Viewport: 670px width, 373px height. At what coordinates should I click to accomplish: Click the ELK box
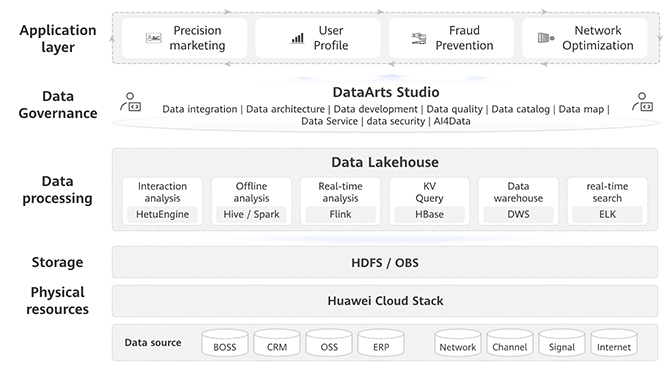[x=607, y=214]
